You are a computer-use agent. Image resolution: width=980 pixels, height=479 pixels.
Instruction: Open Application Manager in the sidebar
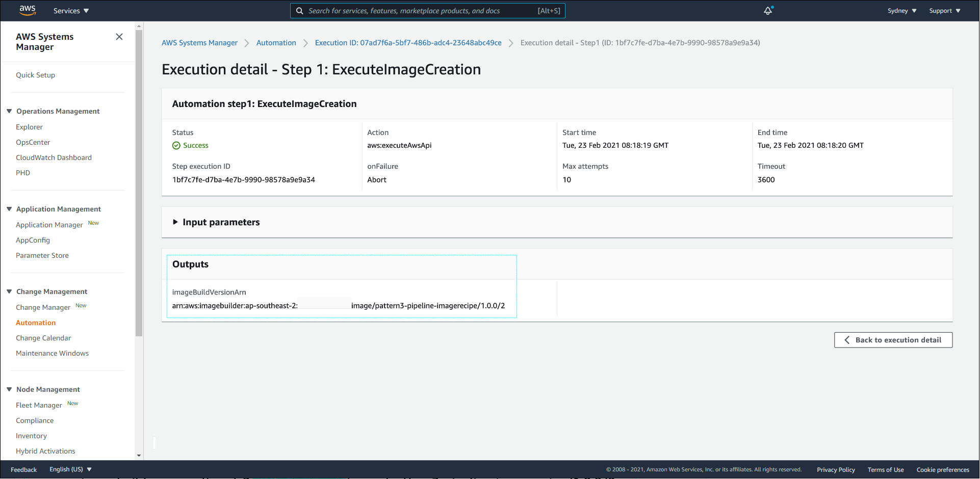pyautogui.click(x=49, y=225)
